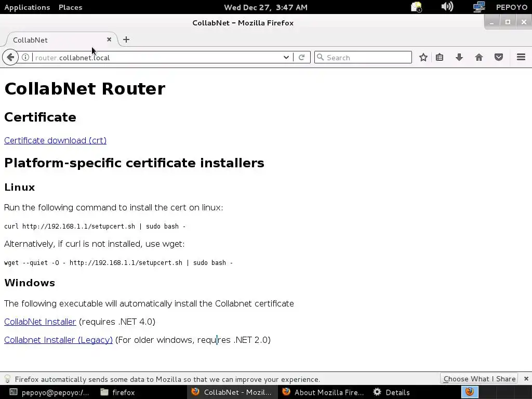Switch to pepoyo@pepoyo terminal in taskbar

[x=49, y=392]
